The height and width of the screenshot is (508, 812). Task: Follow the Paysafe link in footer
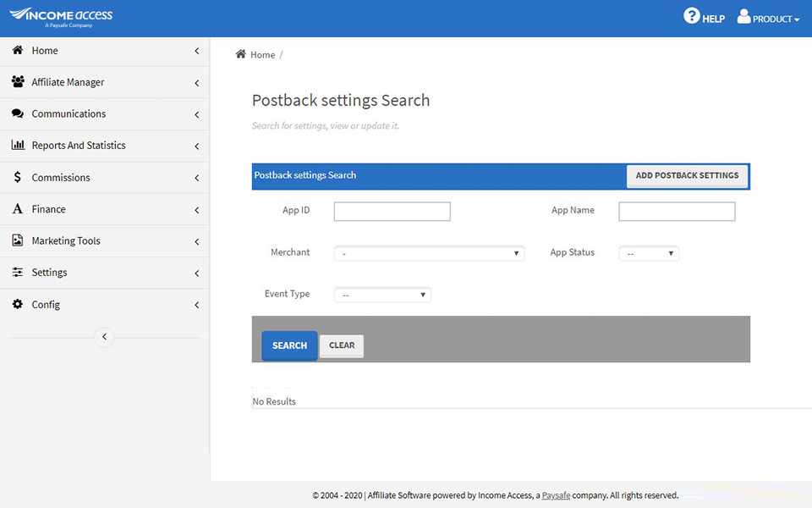(x=556, y=495)
